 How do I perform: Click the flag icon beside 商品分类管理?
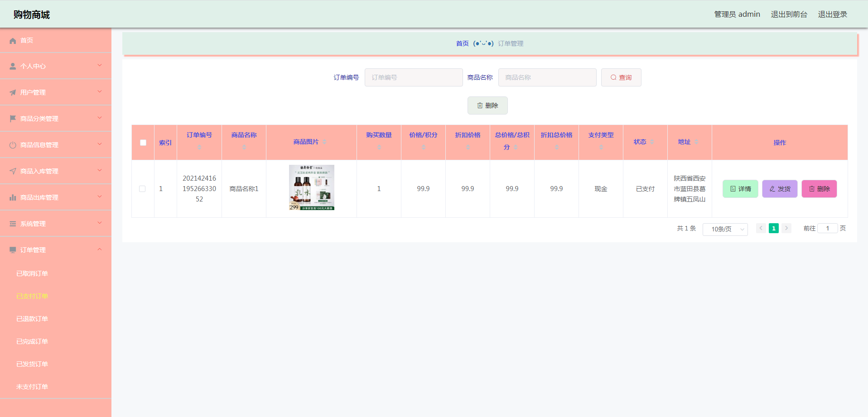tap(13, 119)
